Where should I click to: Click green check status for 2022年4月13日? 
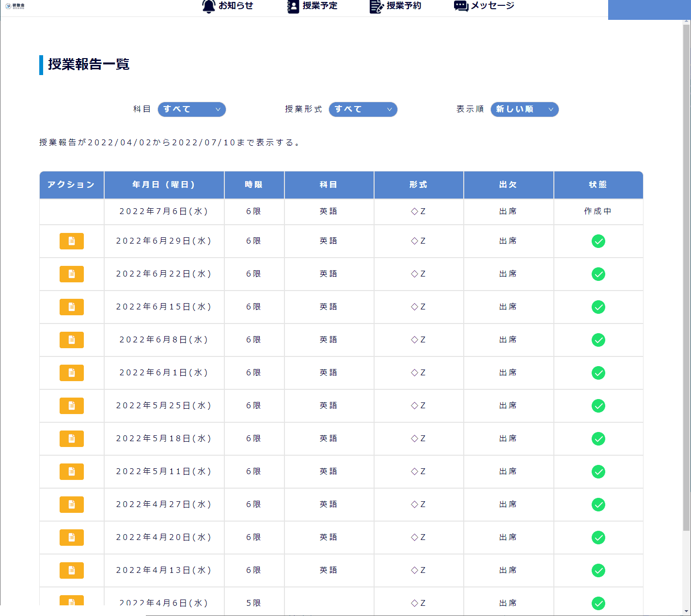point(598,570)
